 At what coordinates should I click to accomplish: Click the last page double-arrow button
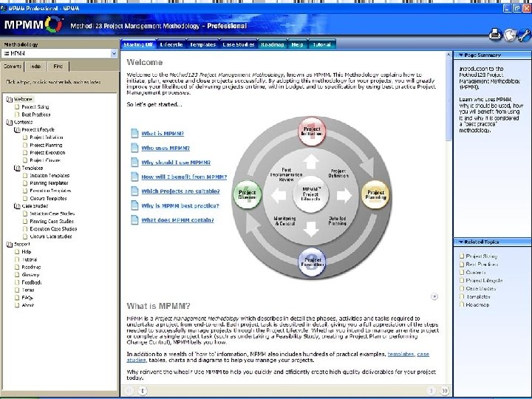[x=445, y=391]
